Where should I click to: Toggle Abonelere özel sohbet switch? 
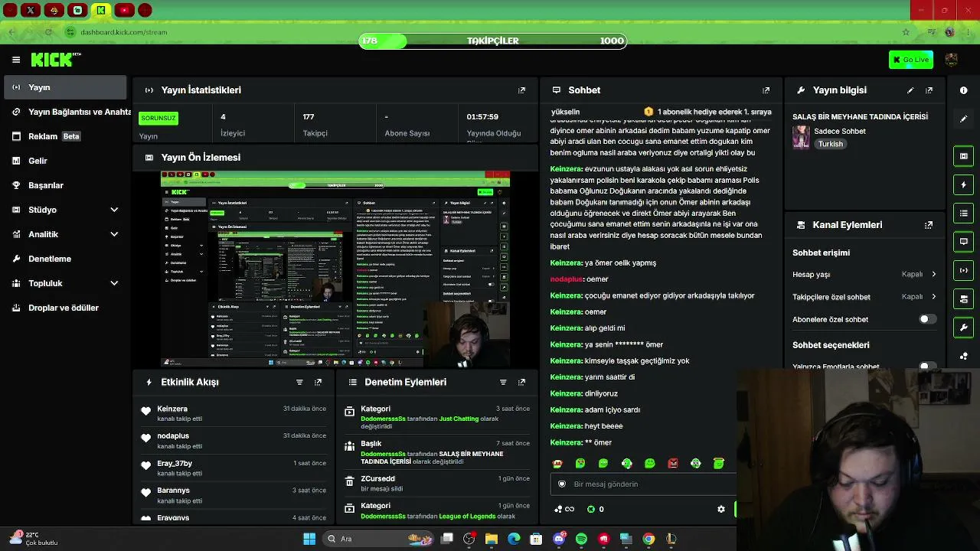point(927,319)
